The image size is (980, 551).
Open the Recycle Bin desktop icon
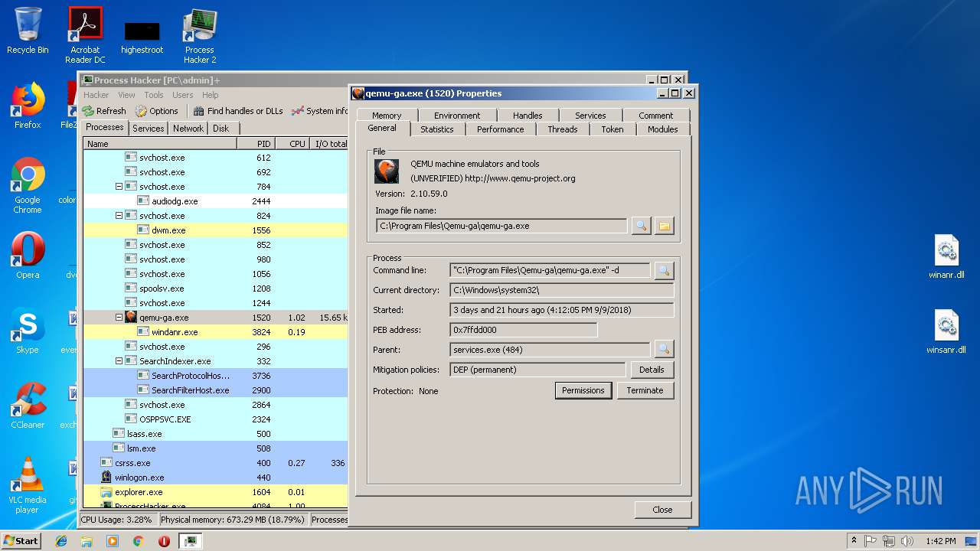point(28,31)
